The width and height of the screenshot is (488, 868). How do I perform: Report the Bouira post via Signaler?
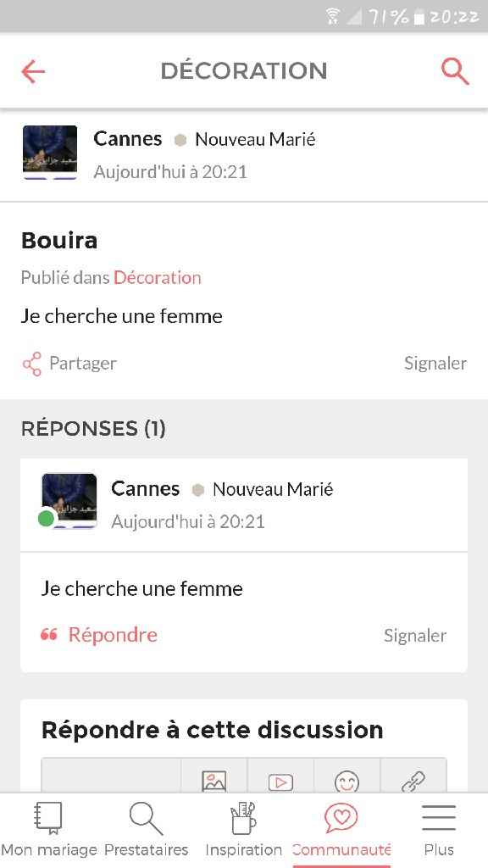[x=435, y=363]
